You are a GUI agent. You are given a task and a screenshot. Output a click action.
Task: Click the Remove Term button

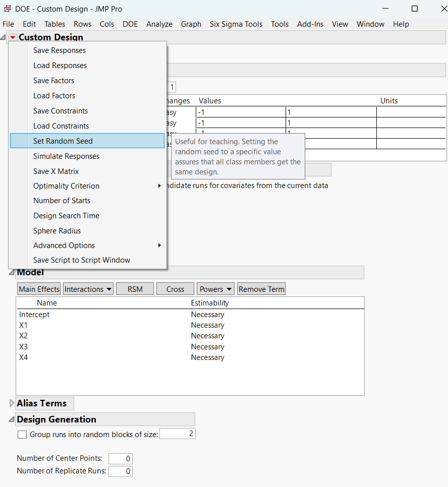click(261, 289)
